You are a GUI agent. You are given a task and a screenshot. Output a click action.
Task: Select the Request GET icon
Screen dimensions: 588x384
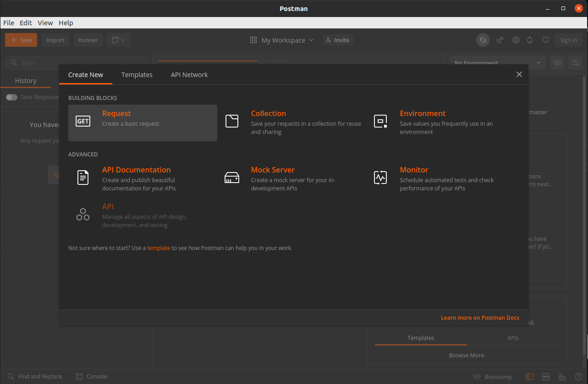(x=83, y=121)
